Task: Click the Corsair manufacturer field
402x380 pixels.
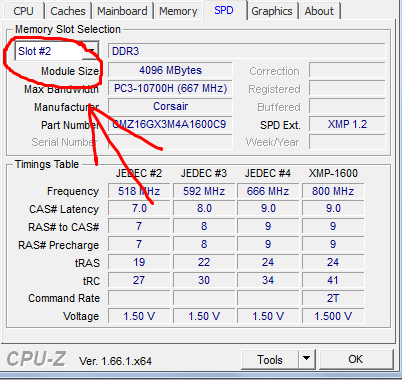Action: click(x=170, y=106)
